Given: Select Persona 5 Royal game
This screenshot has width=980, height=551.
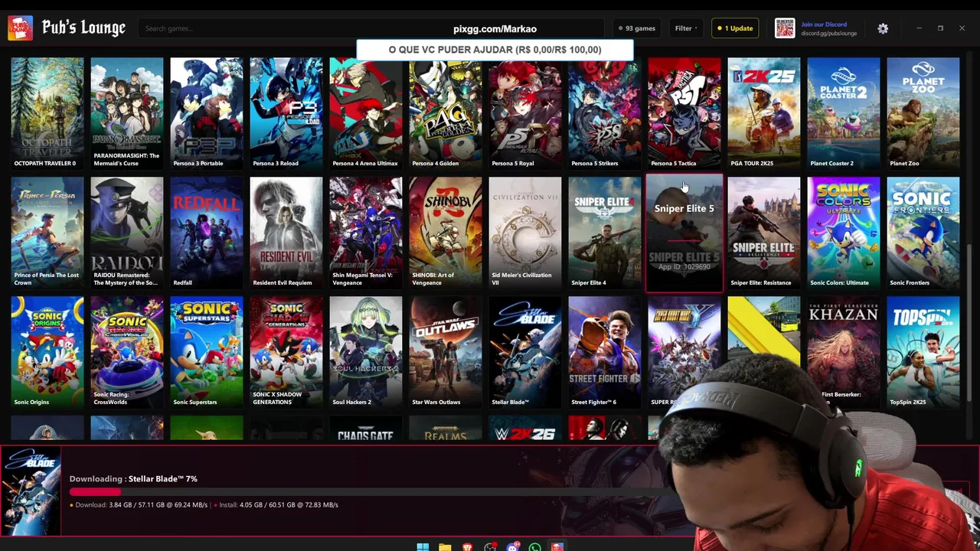Looking at the screenshot, I should (x=525, y=113).
